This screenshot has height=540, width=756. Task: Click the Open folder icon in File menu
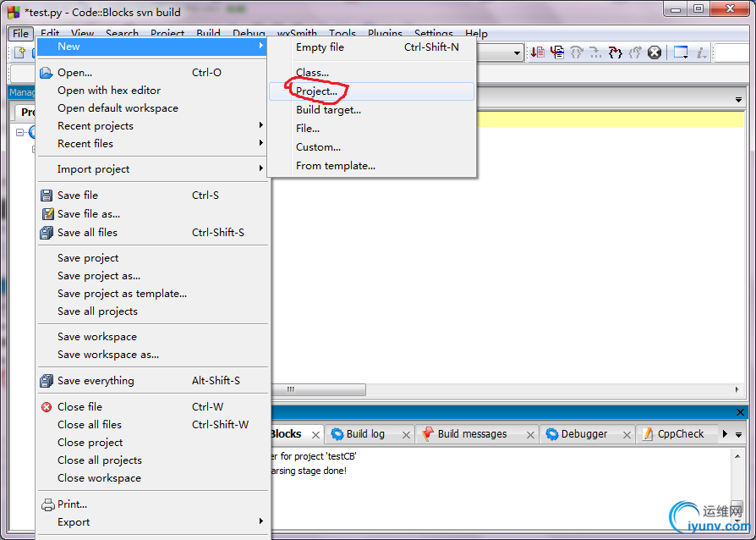point(47,73)
